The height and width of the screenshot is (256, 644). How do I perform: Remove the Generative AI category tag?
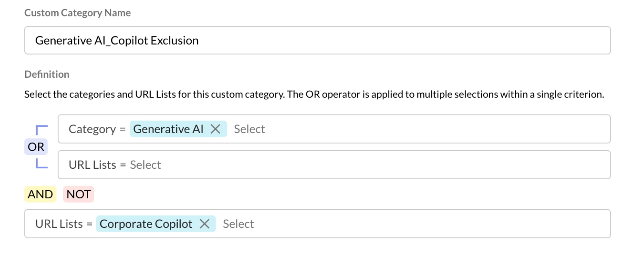coord(215,129)
